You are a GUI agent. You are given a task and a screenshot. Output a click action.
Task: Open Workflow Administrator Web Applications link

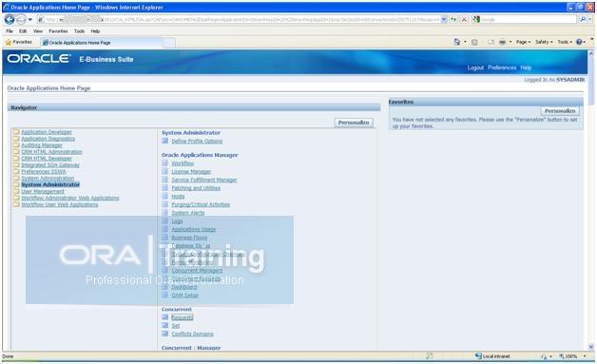point(70,198)
